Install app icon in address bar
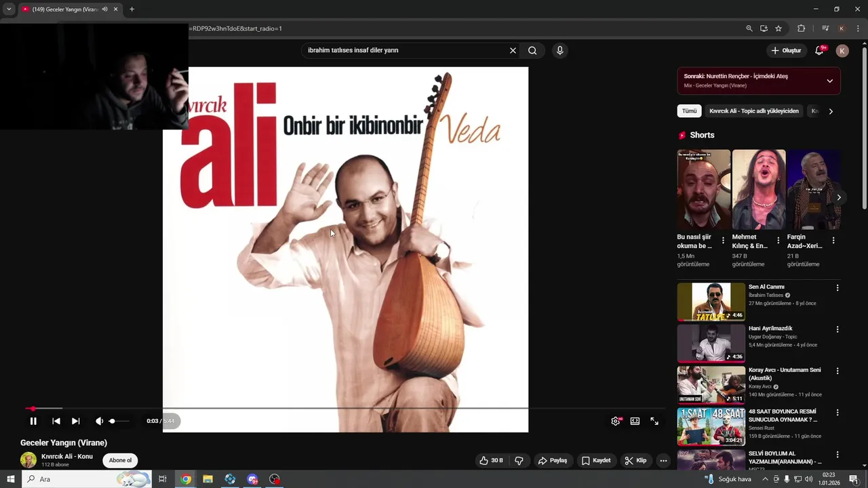868x488 pixels. click(x=764, y=28)
